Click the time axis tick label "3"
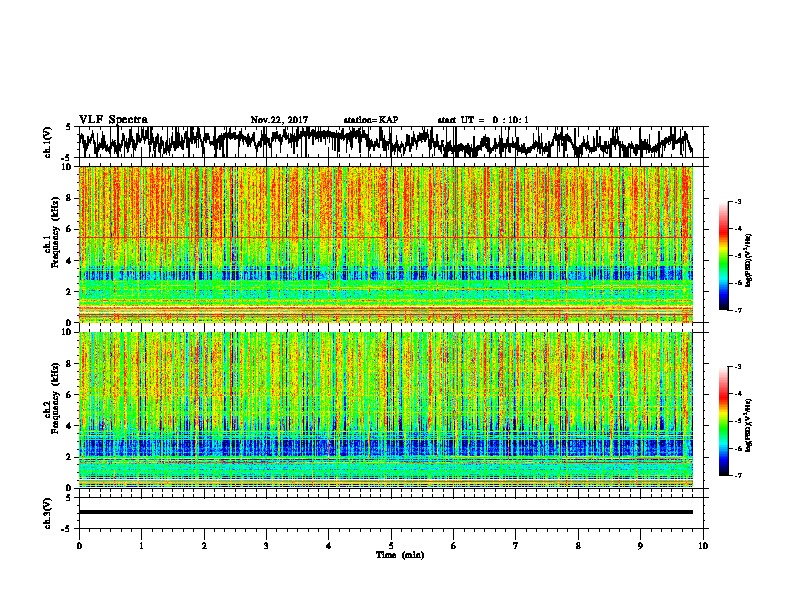Screen dimensions: 792x612 266,546
